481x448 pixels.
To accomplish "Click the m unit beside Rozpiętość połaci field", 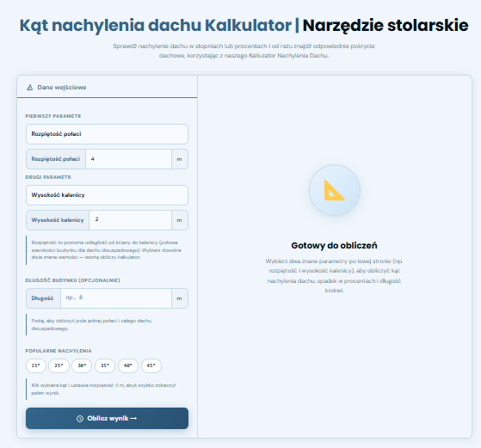I will pos(180,159).
